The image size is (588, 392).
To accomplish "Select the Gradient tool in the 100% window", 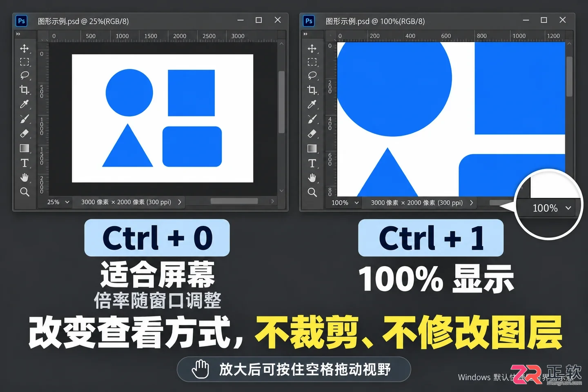I will tap(312, 148).
